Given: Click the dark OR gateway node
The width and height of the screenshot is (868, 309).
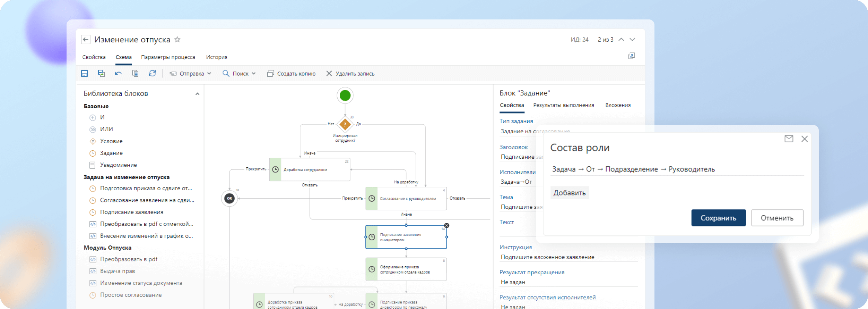Looking at the screenshot, I should tap(229, 198).
